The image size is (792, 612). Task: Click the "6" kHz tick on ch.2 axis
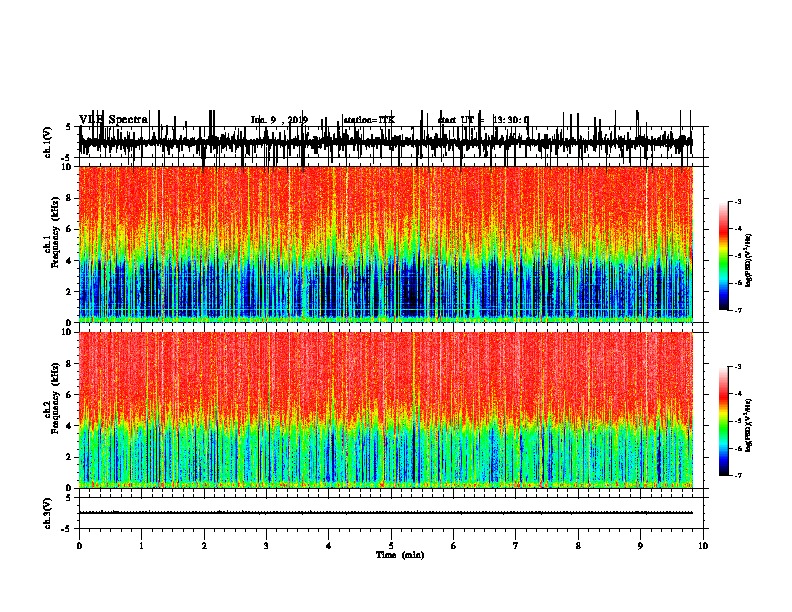pos(70,394)
